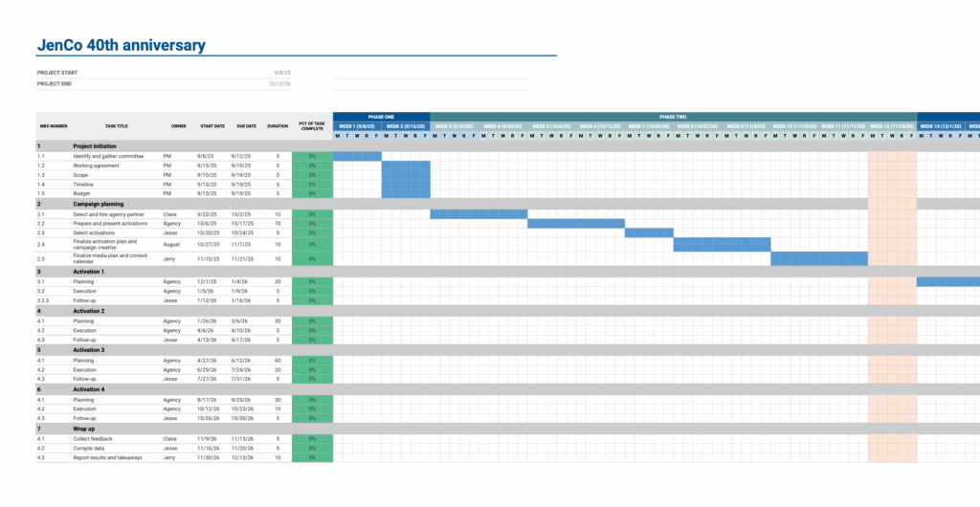
Task: Select the WEEK 1 (9/8/25) column header
Action: click(357, 126)
